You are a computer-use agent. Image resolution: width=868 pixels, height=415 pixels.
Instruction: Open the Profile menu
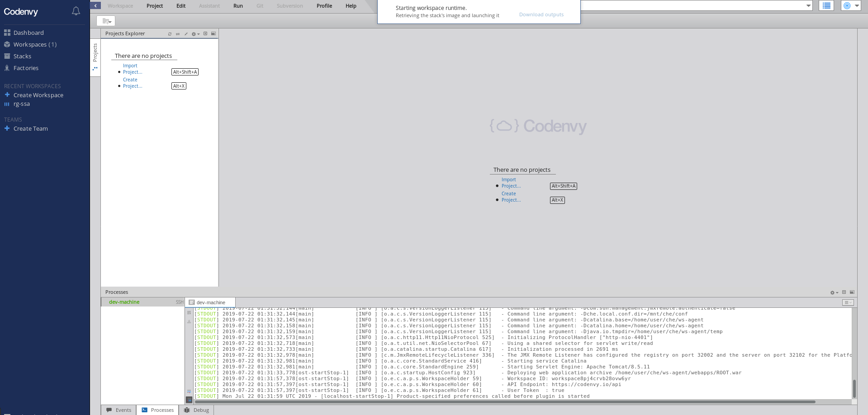324,6
